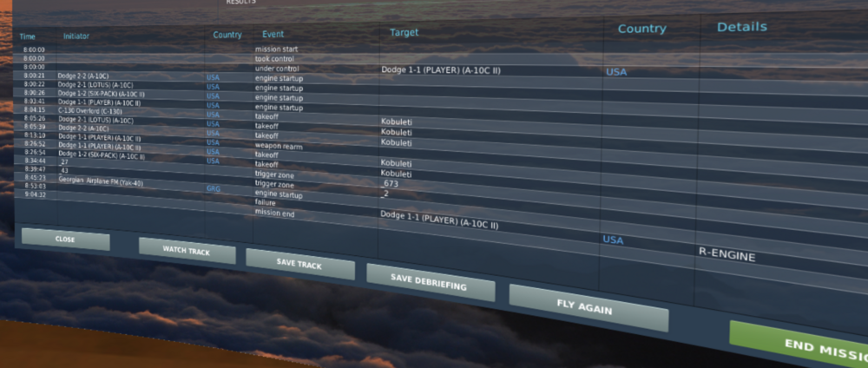Click the Details column header
The width and height of the screenshot is (868, 368).
[742, 27]
